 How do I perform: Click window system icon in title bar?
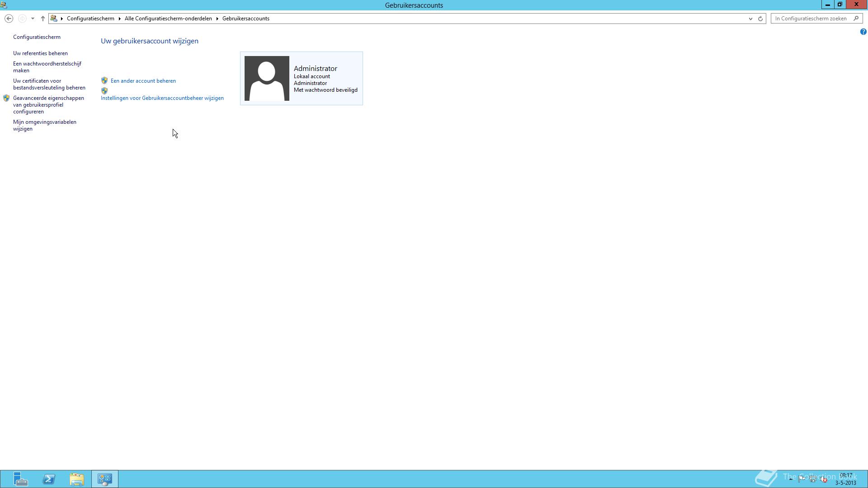[x=4, y=5]
